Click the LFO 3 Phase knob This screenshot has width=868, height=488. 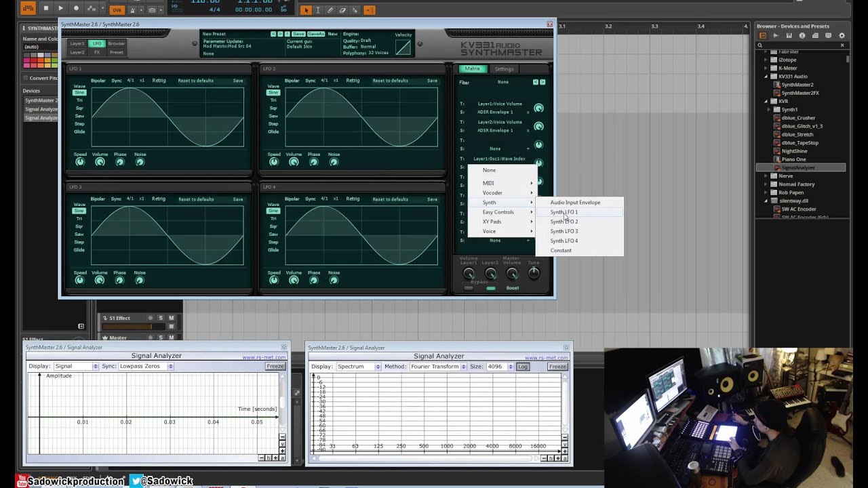[x=120, y=280]
